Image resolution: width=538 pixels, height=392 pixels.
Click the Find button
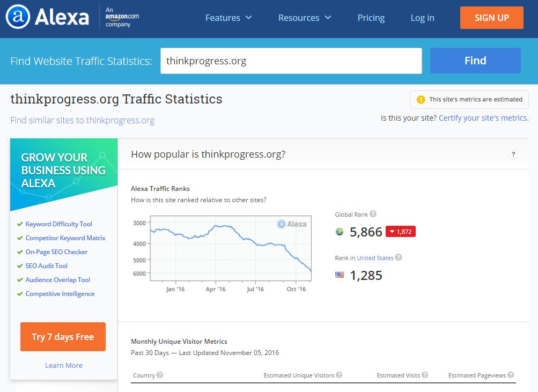click(x=475, y=61)
